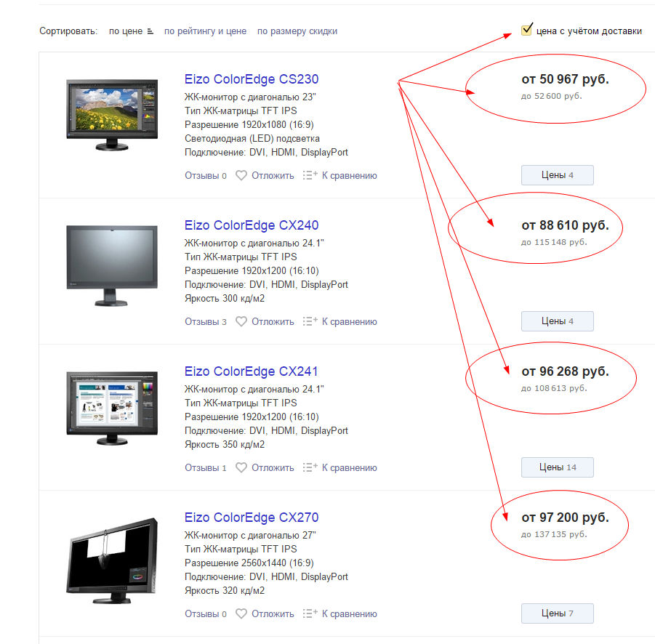Sort the list by 'по цене'
Screen dimensions: 655x644
[x=125, y=31]
